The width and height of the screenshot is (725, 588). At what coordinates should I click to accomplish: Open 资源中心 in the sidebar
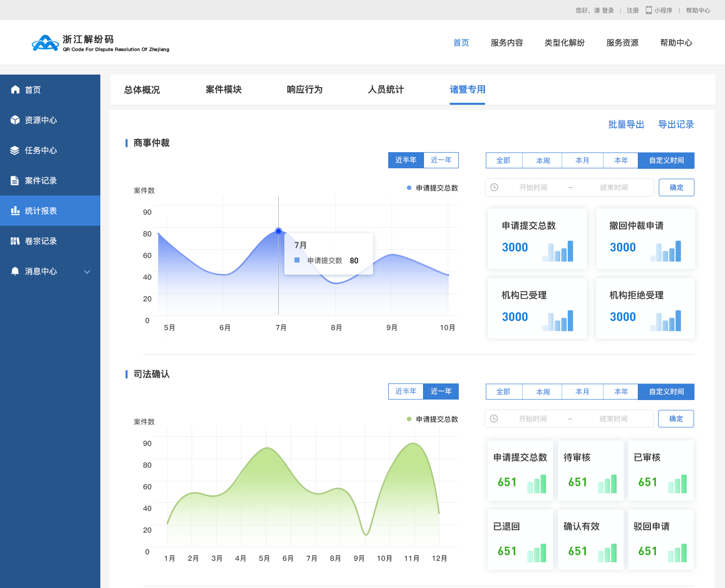coord(50,120)
